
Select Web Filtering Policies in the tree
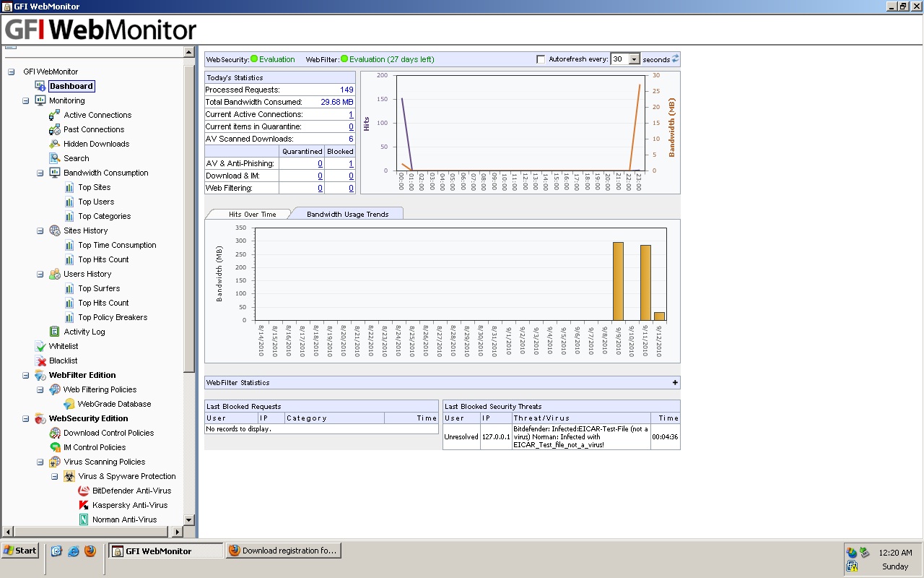click(100, 389)
